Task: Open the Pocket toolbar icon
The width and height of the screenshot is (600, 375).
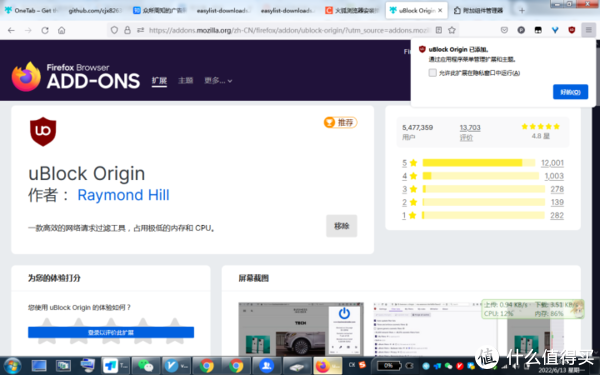Action: (x=504, y=30)
